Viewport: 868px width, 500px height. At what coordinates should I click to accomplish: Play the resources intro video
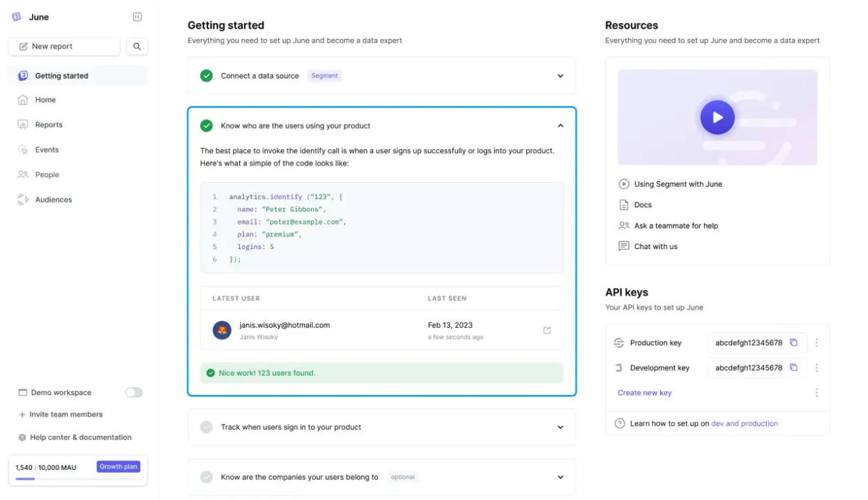717,117
